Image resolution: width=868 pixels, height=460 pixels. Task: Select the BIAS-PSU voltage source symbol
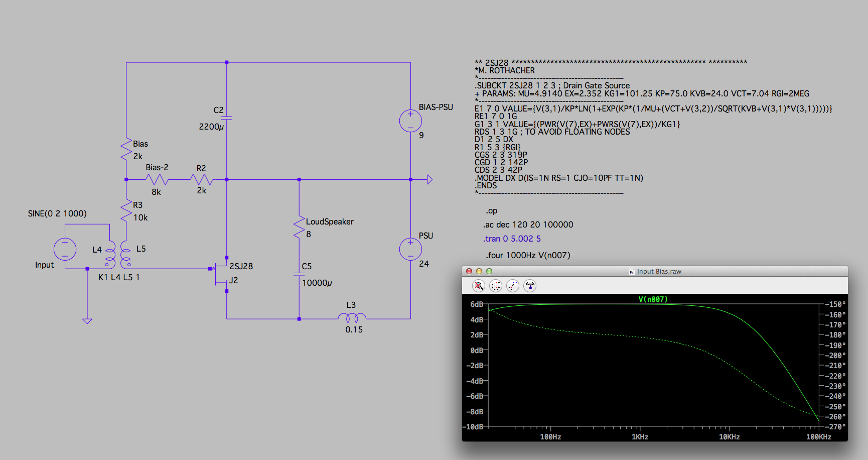tap(410, 121)
